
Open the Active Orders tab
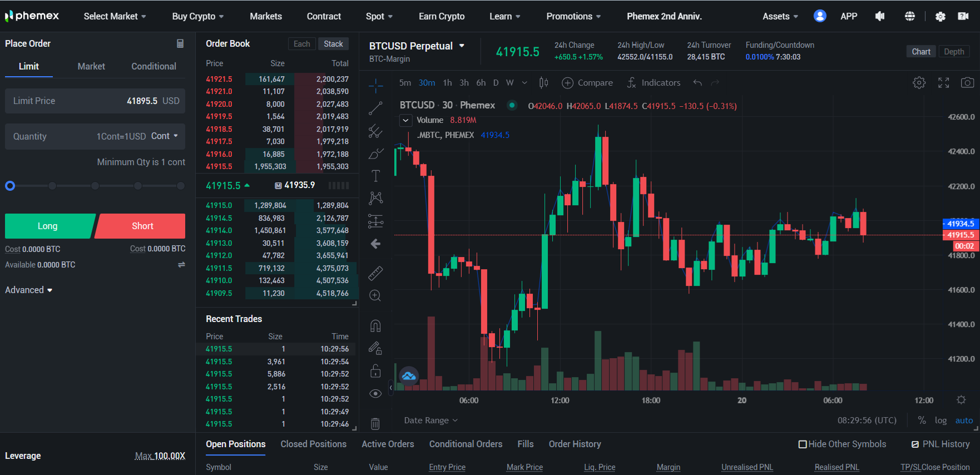tap(388, 444)
